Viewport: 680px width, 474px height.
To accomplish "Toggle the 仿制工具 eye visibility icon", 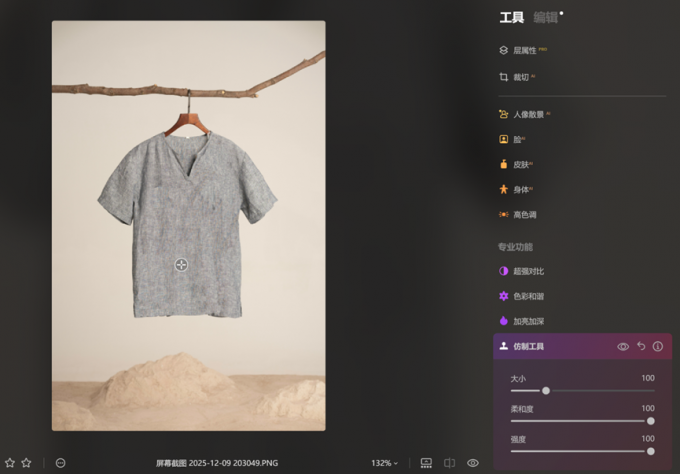I will tap(623, 346).
